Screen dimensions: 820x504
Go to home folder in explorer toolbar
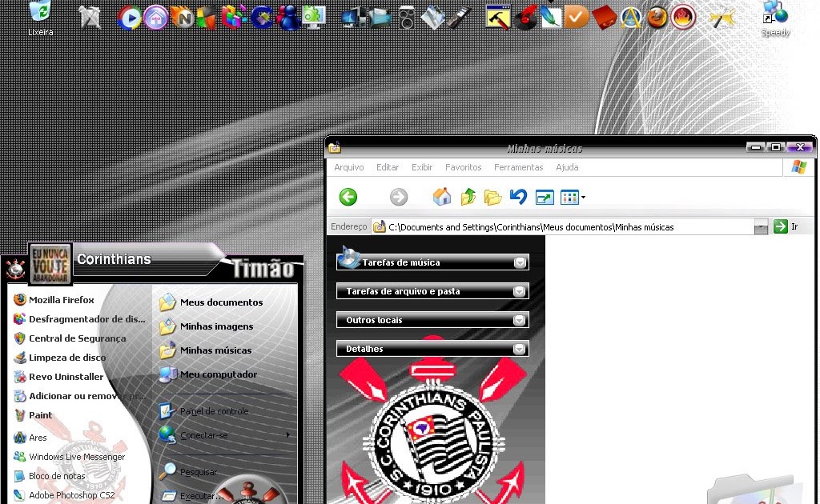click(x=442, y=197)
